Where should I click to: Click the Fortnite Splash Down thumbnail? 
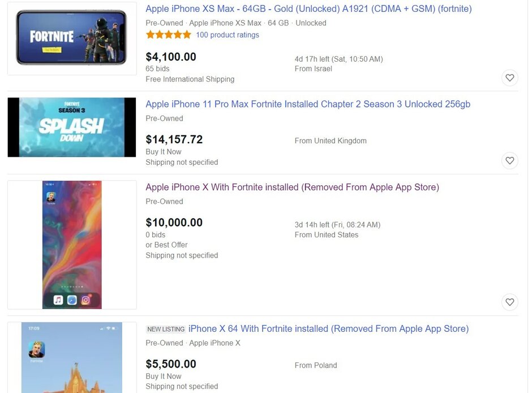tap(72, 127)
